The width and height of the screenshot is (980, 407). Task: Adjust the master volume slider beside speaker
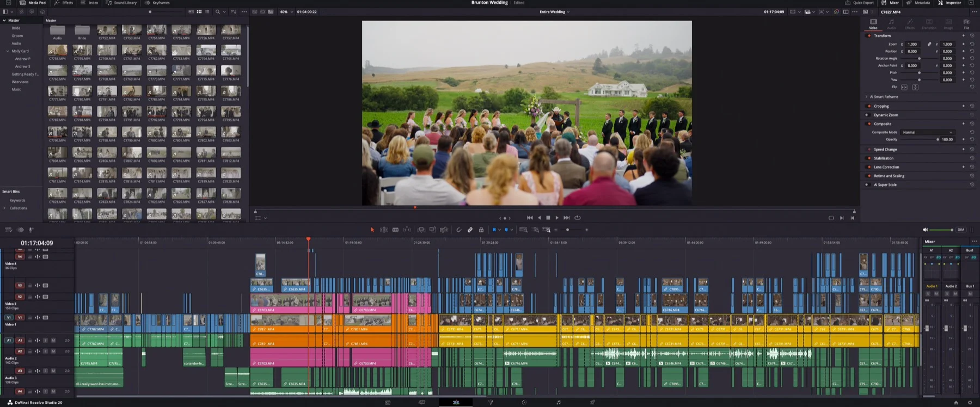click(942, 230)
